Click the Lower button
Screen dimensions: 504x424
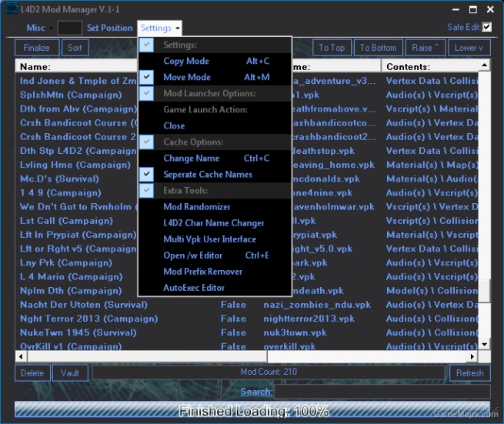[469, 48]
